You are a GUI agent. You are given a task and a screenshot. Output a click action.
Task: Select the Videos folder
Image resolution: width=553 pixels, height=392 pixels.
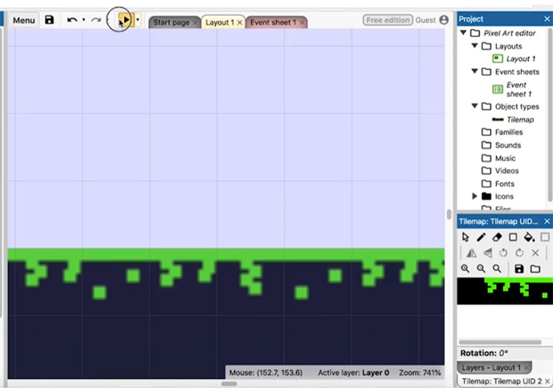507,170
